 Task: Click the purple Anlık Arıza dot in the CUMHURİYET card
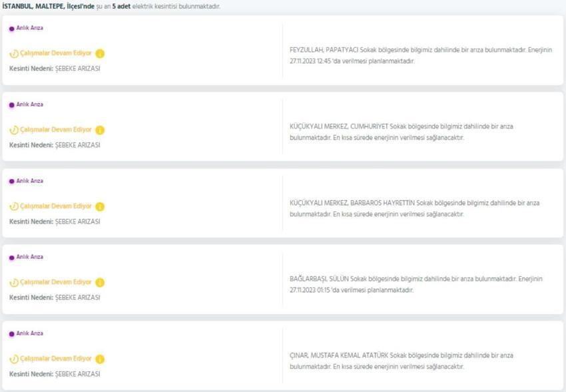click(11, 105)
